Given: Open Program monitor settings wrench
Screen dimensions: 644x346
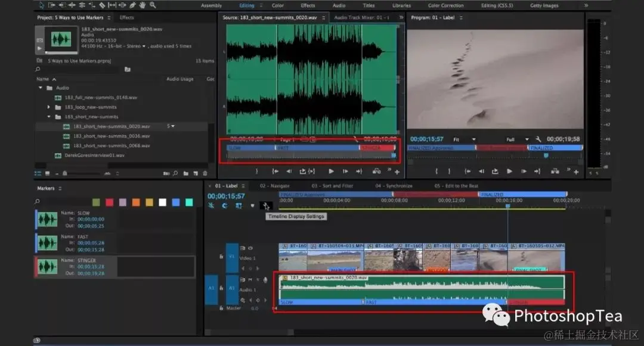Looking at the screenshot, I should coord(538,139).
